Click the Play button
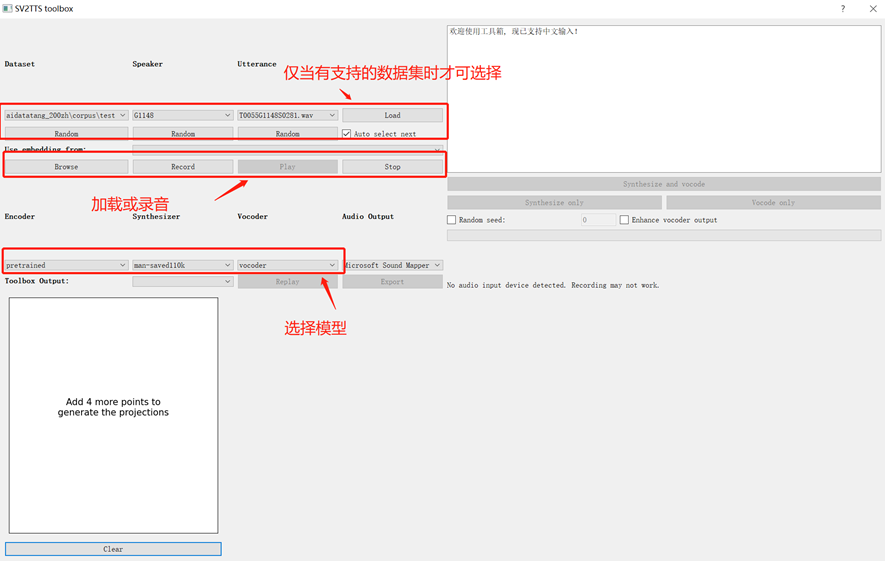Screen dimensions: 885x561 point(288,166)
